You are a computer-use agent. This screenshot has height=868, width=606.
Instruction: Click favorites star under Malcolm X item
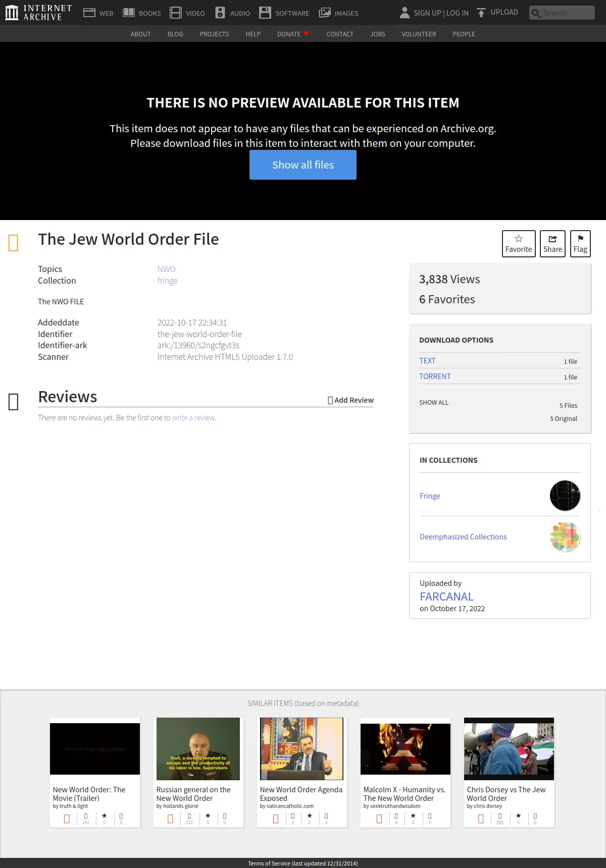(x=413, y=816)
